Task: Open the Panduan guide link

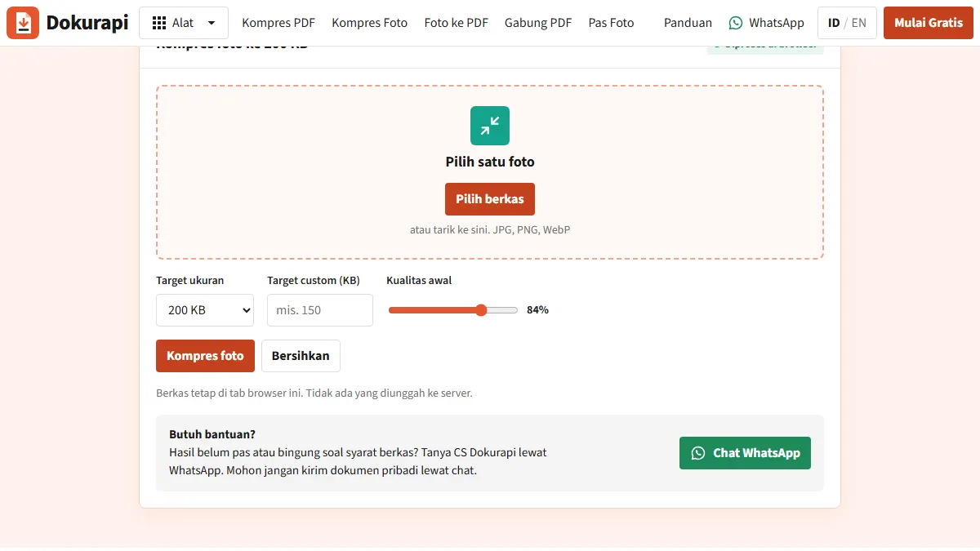Action: point(688,23)
